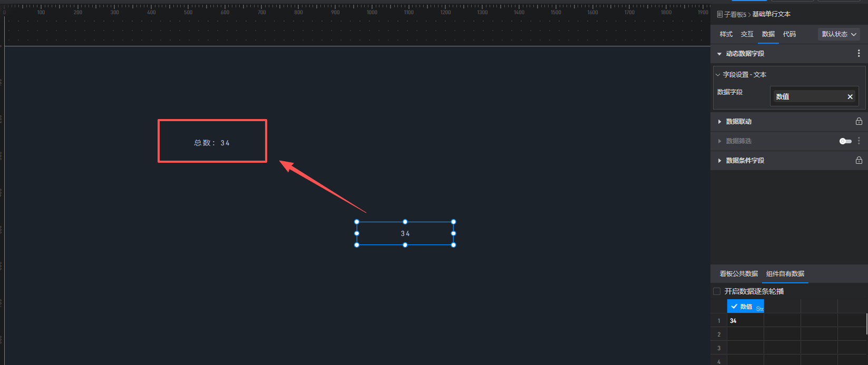
Task: Click the 子看板5 breadcrumb link
Action: point(735,15)
